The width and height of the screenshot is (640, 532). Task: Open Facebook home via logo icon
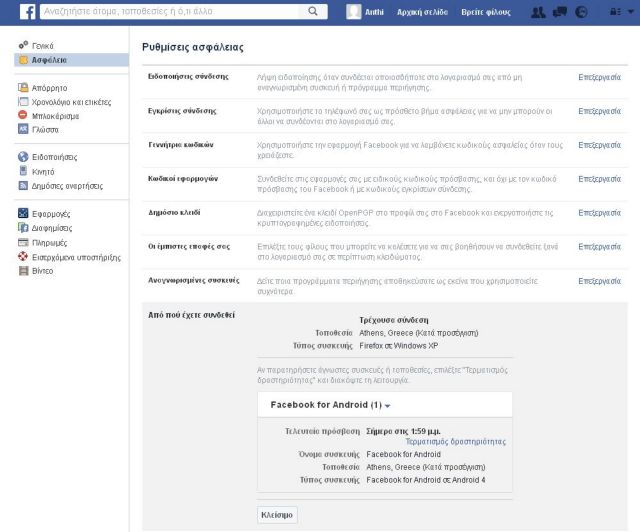tap(27, 12)
